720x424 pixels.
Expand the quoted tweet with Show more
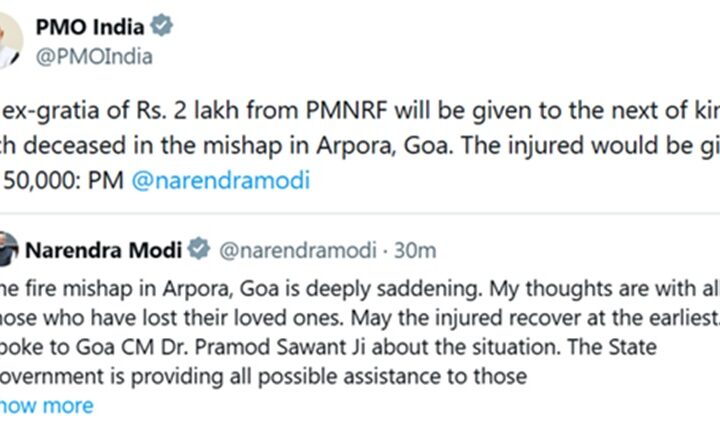tap(47, 405)
